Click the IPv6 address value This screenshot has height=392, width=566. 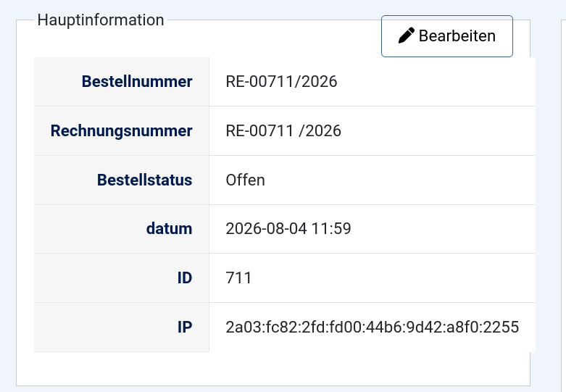pyautogui.click(x=373, y=327)
